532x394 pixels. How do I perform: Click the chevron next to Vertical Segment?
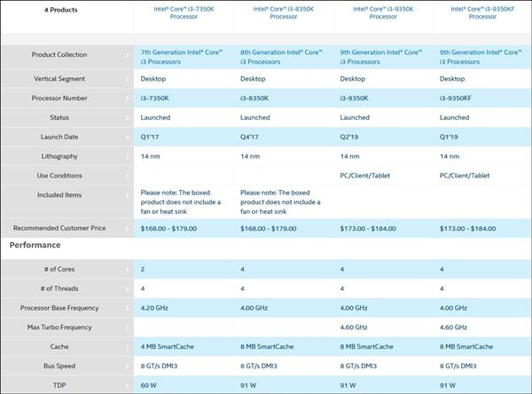[127, 78]
